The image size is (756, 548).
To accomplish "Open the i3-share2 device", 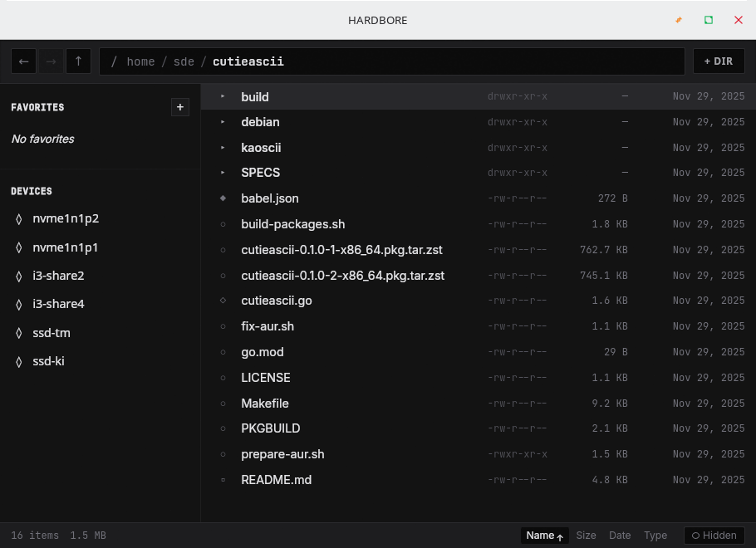I will pyautogui.click(x=58, y=276).
